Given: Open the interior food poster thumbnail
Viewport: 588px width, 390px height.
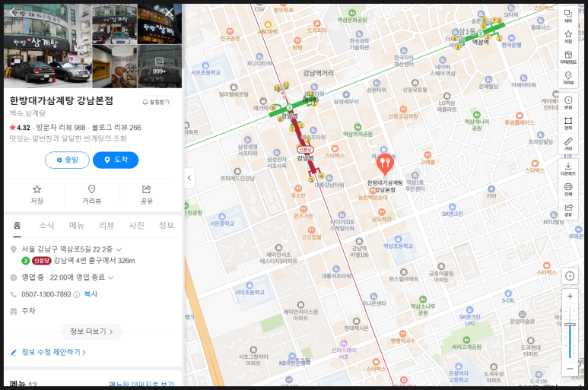Looking at the screenshot, I should (x=114, y=66).
